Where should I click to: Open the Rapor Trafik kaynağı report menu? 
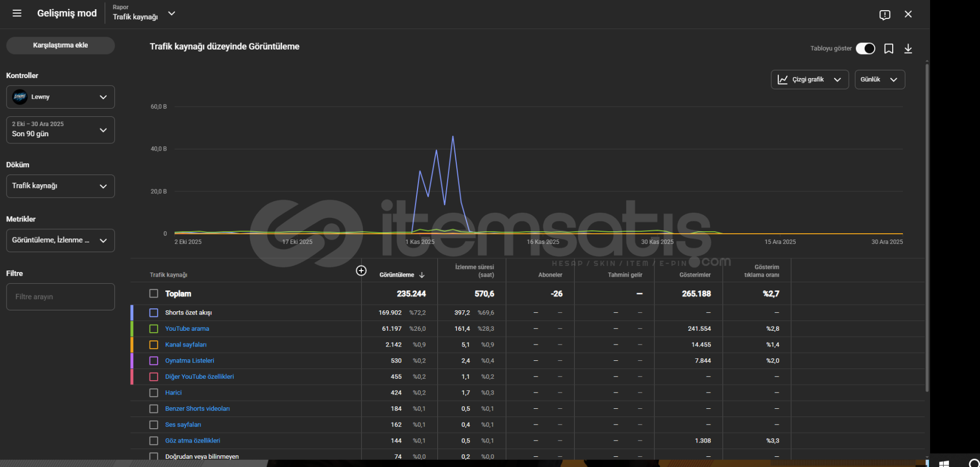click(x=143, y=13)
